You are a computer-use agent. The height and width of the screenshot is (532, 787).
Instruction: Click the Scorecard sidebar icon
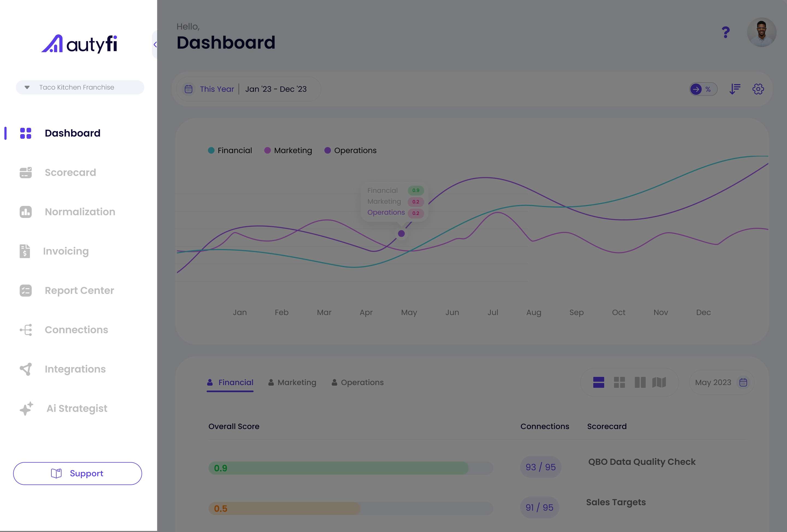25,172
